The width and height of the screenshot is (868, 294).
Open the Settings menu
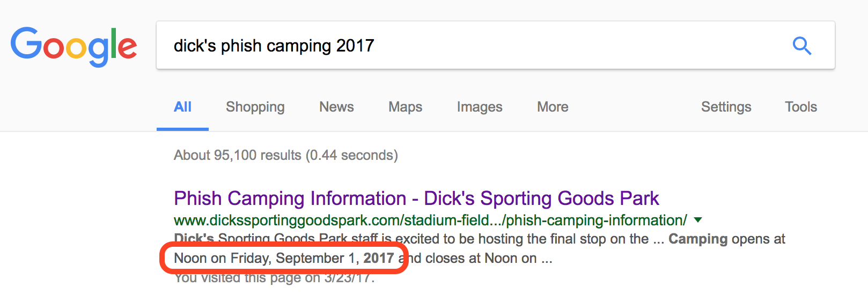coord(726,107)
